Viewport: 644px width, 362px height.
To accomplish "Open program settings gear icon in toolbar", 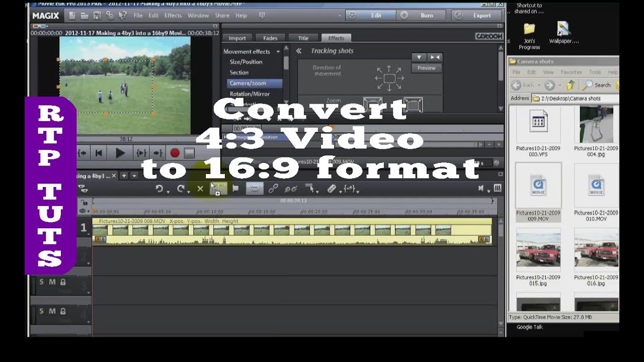I will click(110, 16).
